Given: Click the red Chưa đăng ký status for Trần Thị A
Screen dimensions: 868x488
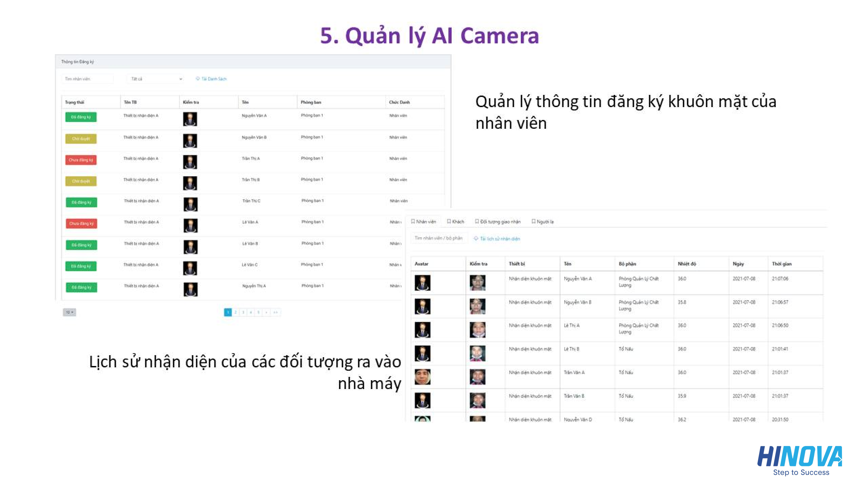Looking at the screenshot, I should tap(81, 160).
